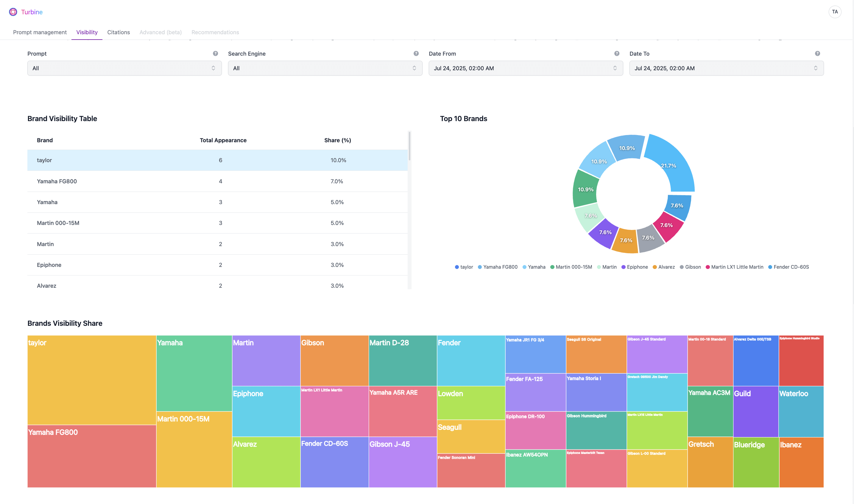The image size is (854, 504).
Task: Toggle the Yamaha legend entry
Action: 534,267
